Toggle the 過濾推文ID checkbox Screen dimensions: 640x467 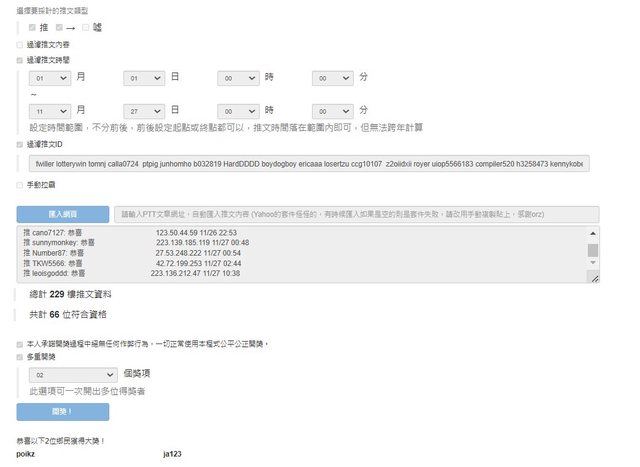pyautogui.click(x=20, y=145)
